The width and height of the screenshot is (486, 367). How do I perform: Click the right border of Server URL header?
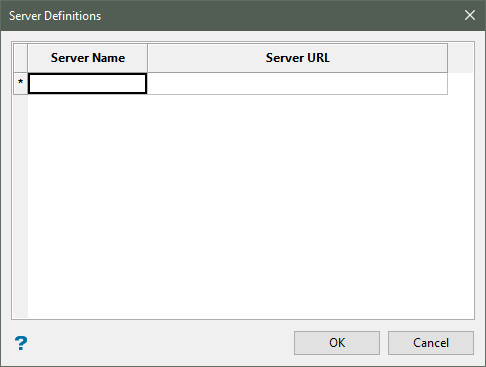[x=447, y=58]
